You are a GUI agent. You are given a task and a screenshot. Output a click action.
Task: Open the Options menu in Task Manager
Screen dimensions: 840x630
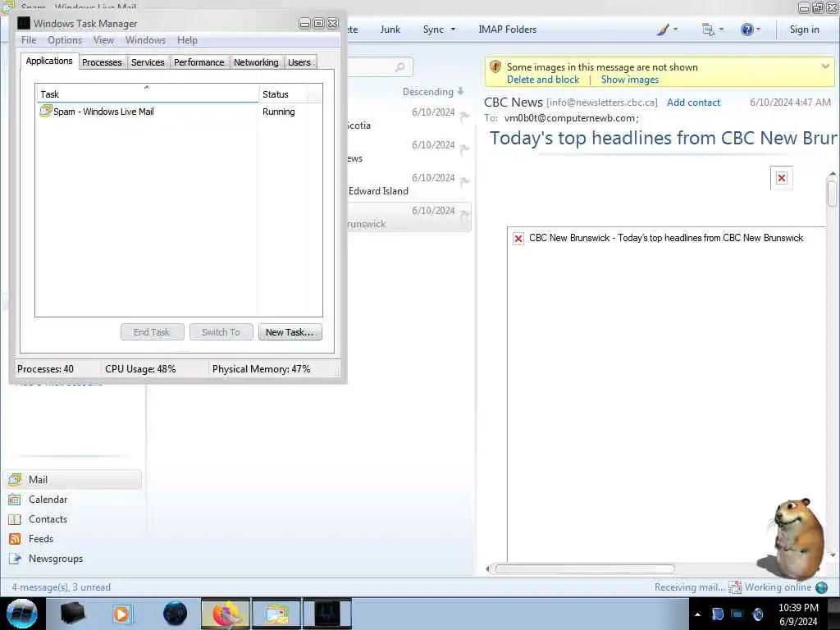[x=65, y=40]
